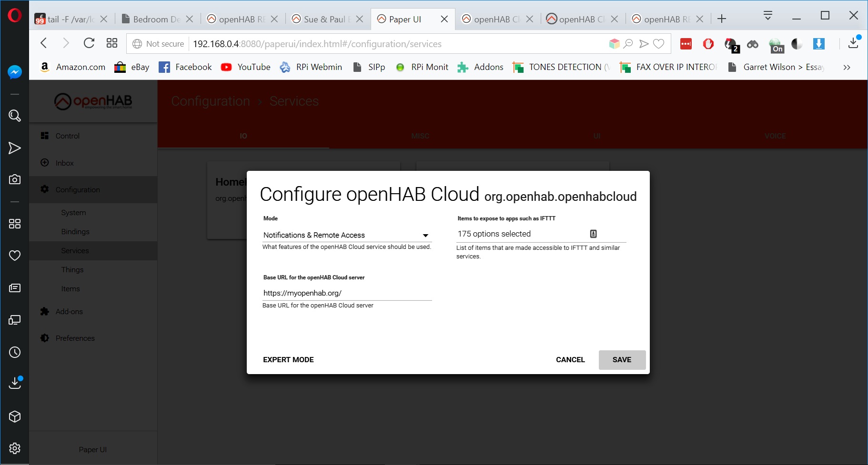Open the YouTube bookmark

pos(246,67)
